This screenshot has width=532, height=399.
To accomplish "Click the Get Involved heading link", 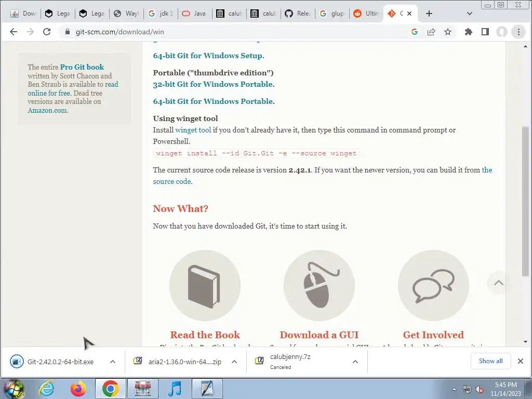I will [x=434, y=335].
